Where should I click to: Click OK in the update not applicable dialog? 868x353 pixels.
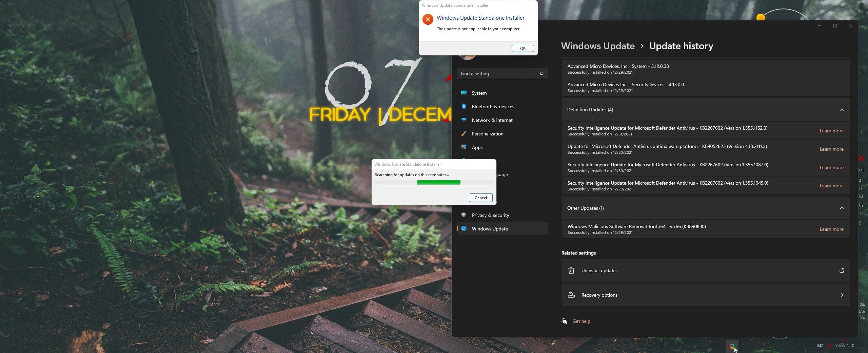(522, 48)
